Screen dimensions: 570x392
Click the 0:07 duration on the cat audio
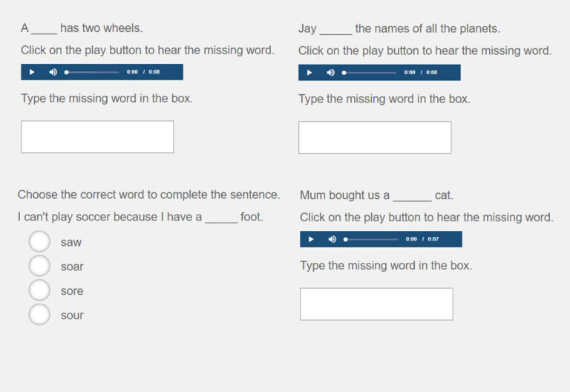click(433, 239)
